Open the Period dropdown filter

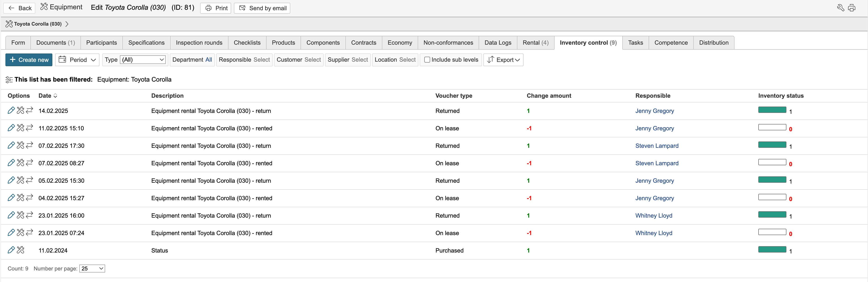point(78,60)
